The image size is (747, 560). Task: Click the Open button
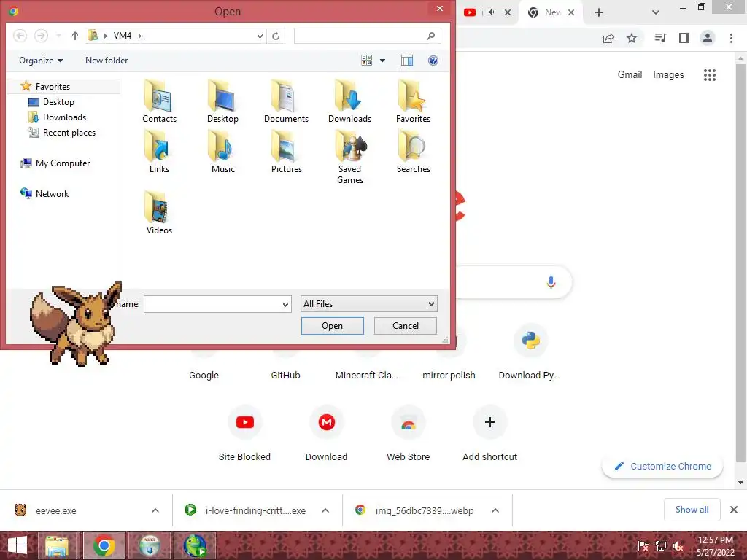click(x=332, y=326)
